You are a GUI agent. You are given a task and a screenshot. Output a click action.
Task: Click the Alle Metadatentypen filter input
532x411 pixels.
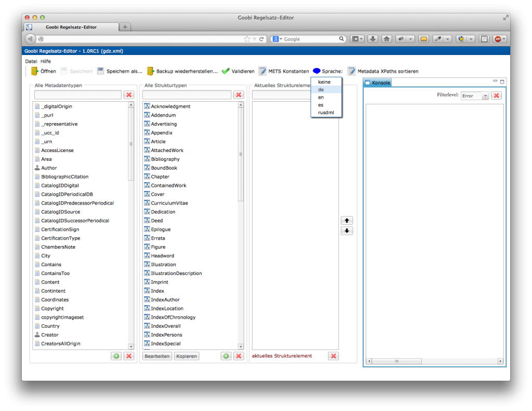tap(78, 95)
